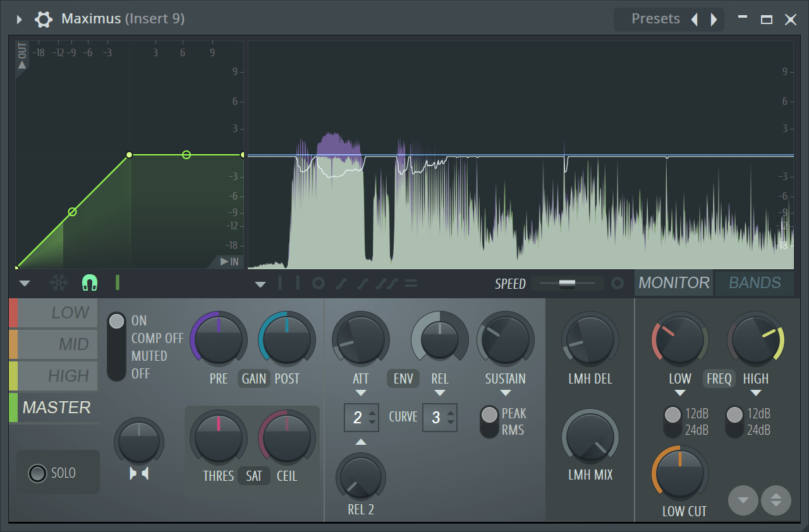809x532 pixels.
Task: Open dropdown arrow below ATT knob
Action: point(361,393)
